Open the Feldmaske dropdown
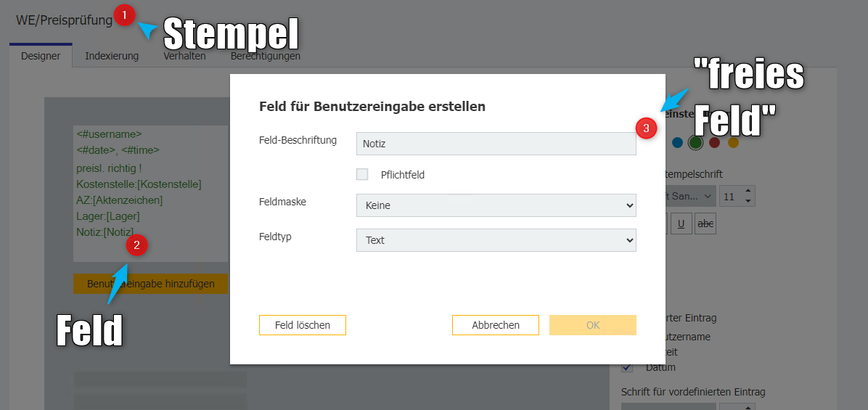Screen dimensions: 868x410 [496, 205]
